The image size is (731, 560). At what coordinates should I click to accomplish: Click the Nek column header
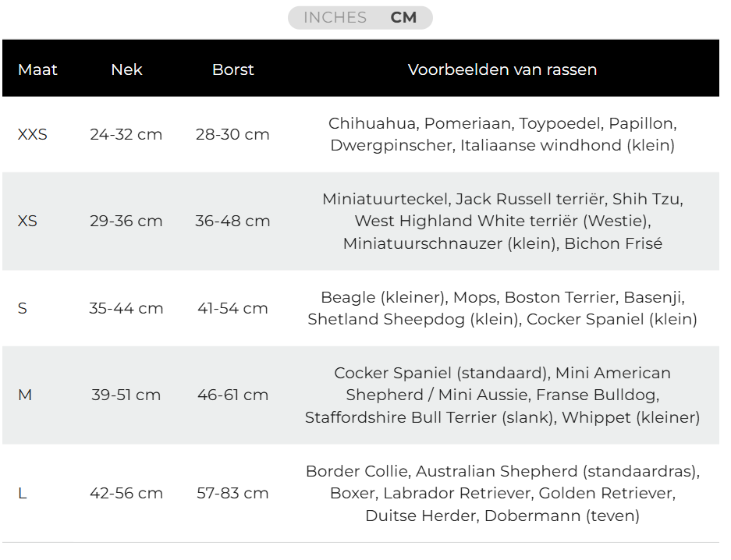coord(126,69)
